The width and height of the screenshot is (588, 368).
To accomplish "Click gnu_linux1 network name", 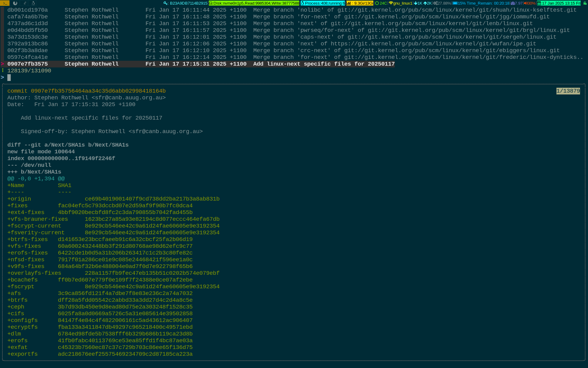I will coord(403,3).
